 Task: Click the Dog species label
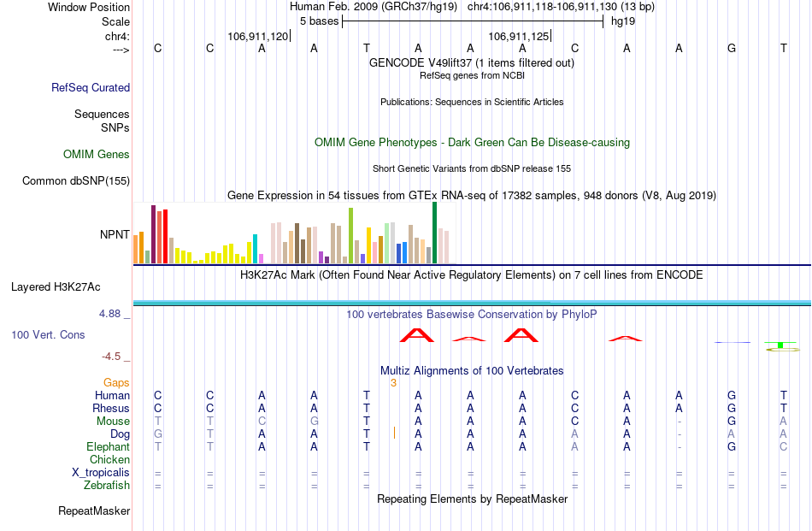click(x=120, y=434)
